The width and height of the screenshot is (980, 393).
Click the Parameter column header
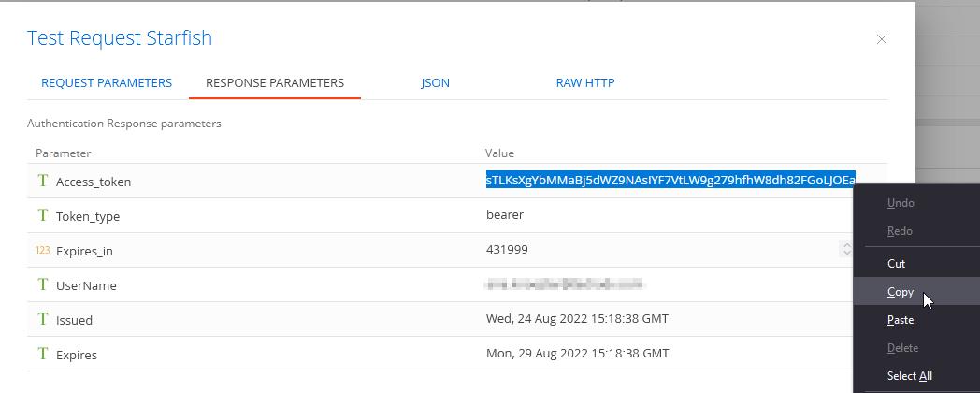point(64,153)
